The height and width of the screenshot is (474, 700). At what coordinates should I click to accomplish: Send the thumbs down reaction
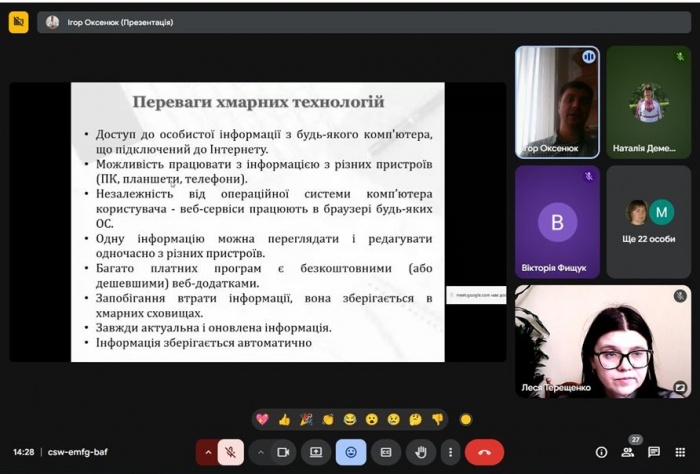click(437, 419)
